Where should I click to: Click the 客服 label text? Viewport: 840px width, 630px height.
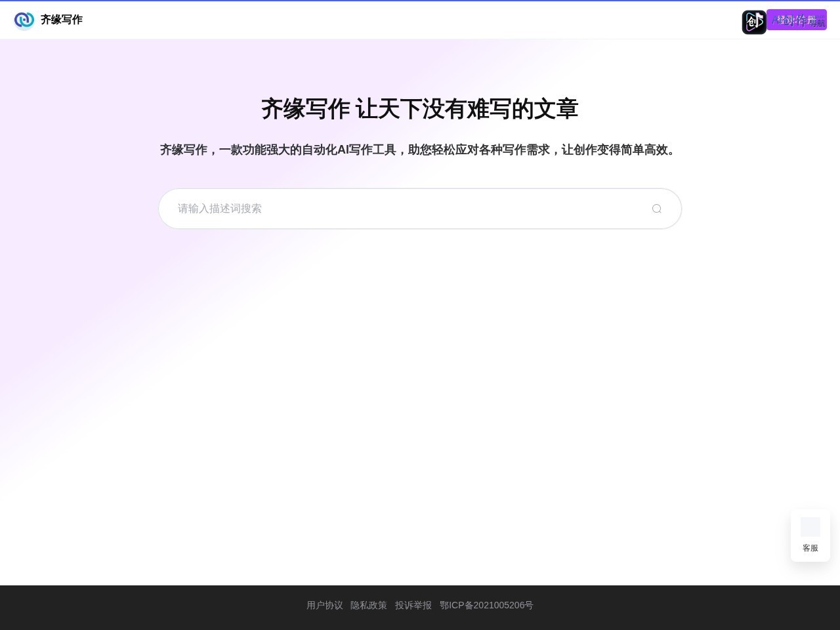[x=810, y=548]
